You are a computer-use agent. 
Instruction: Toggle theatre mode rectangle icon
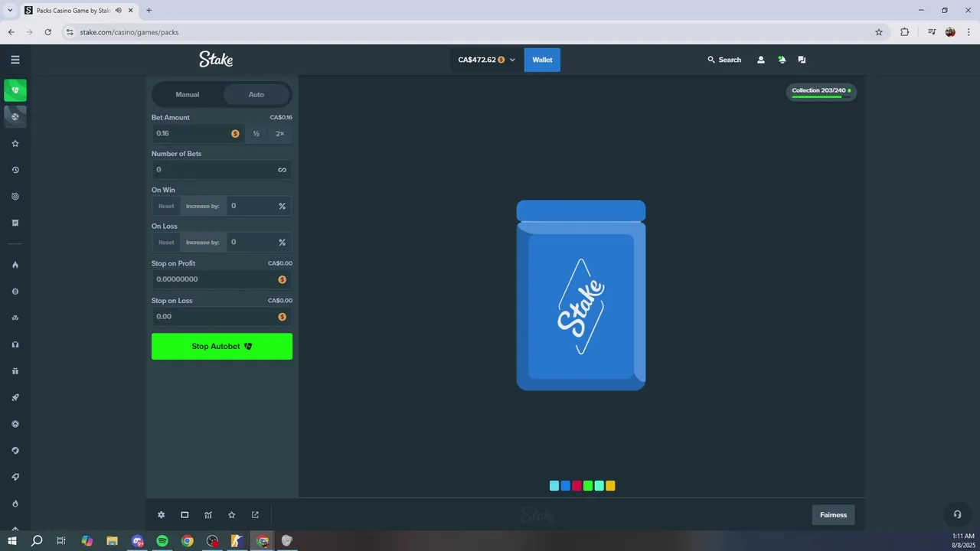tap(185, 515)
